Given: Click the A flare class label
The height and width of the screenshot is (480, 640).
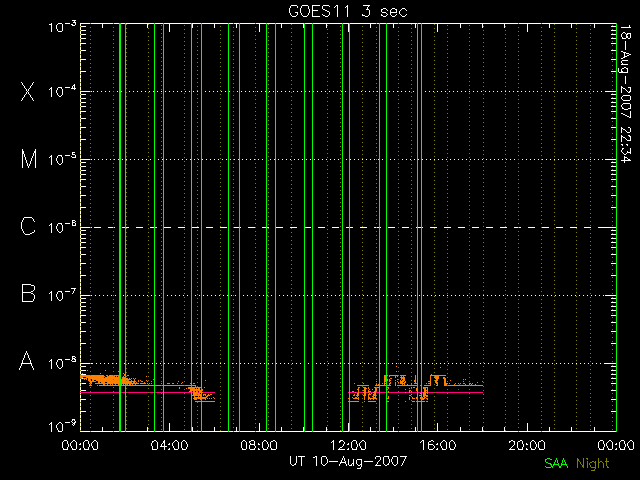Looking at the screenshot, I should point(27,361).
